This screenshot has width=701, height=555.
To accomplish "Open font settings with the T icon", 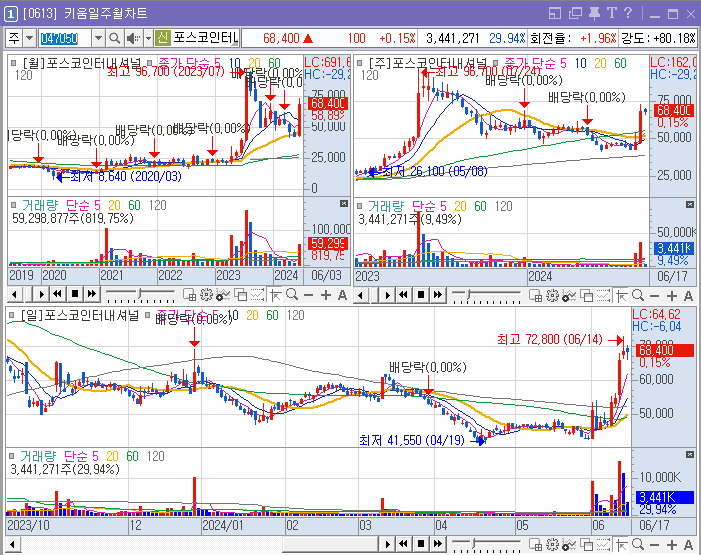I will tap(612, 13).
